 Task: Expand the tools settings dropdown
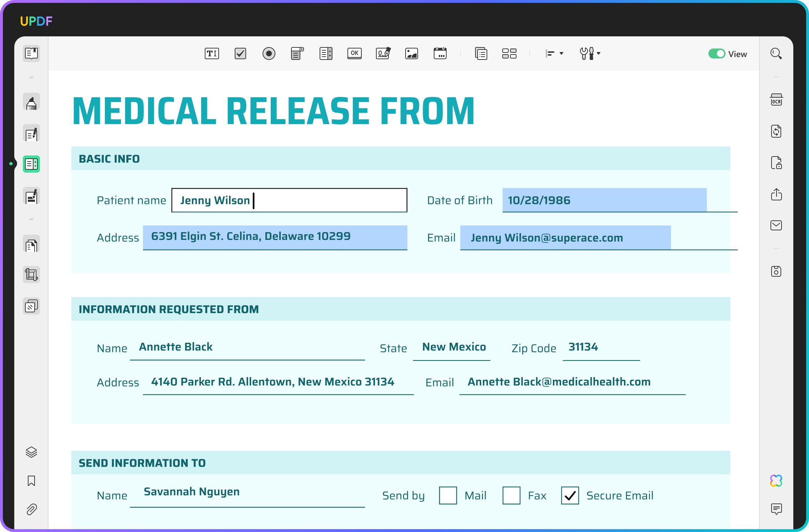[x=598, y=53]
